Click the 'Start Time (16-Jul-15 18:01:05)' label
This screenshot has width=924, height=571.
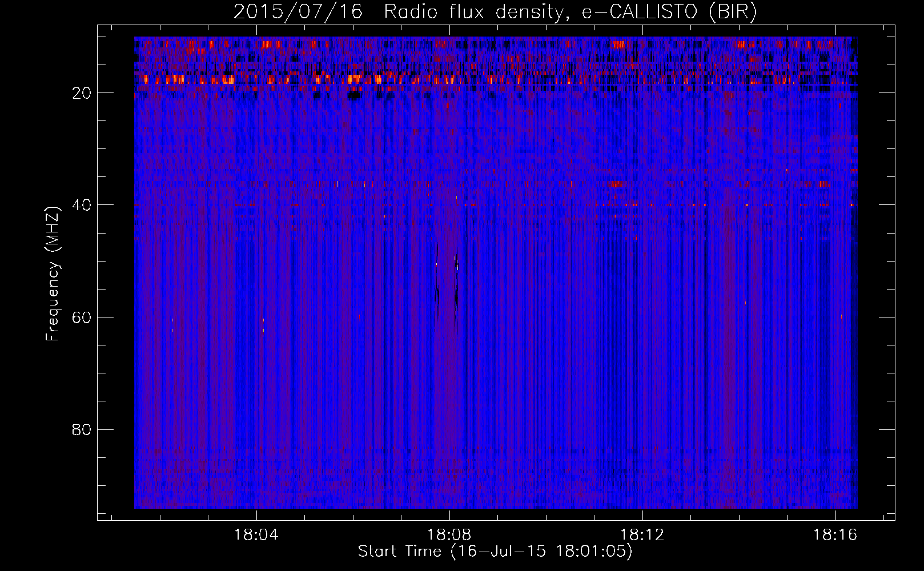[x=495, y=552]
